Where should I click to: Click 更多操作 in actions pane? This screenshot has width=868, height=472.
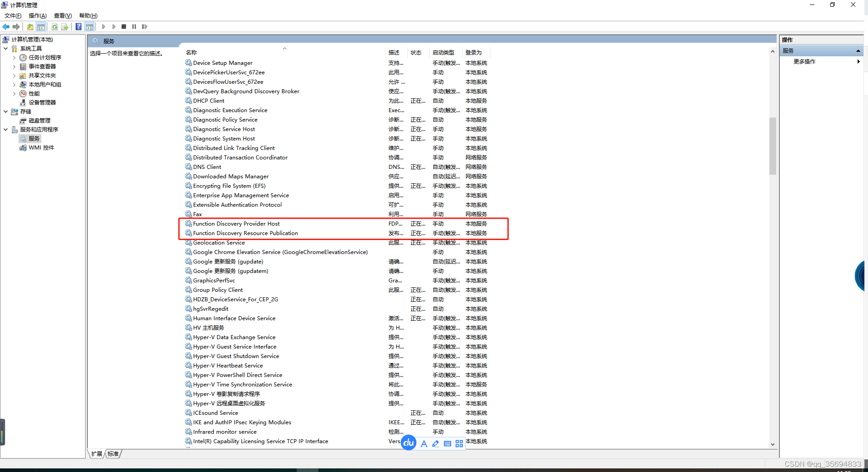[805, 62]
